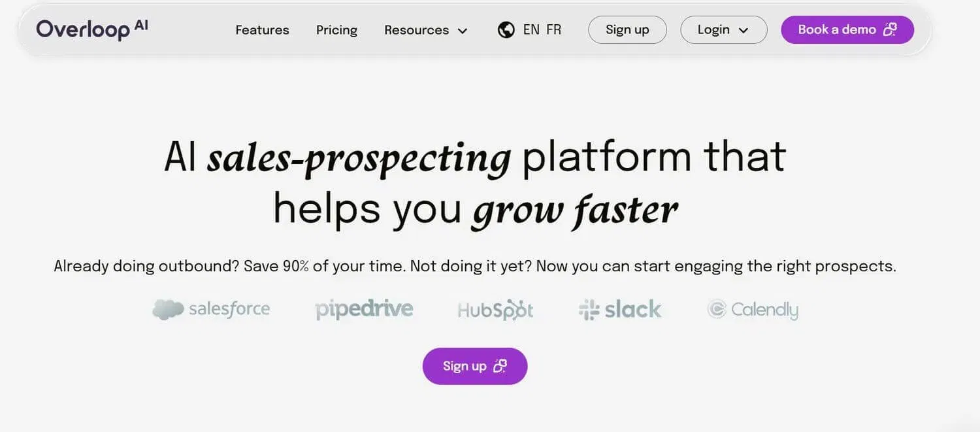Click the Slack logo
This screenshot has width=980, height=432.
pyautogui.click(x=619, y=309)
